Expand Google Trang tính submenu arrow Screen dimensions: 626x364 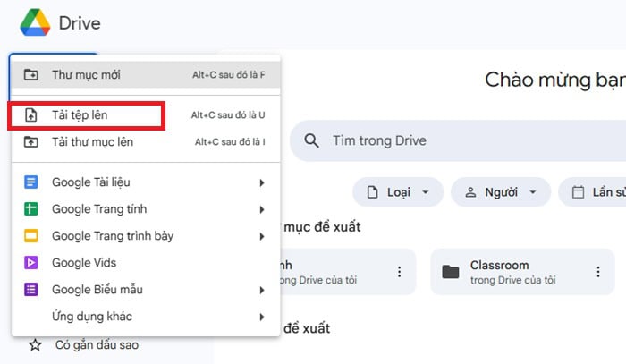coord(262,209)
